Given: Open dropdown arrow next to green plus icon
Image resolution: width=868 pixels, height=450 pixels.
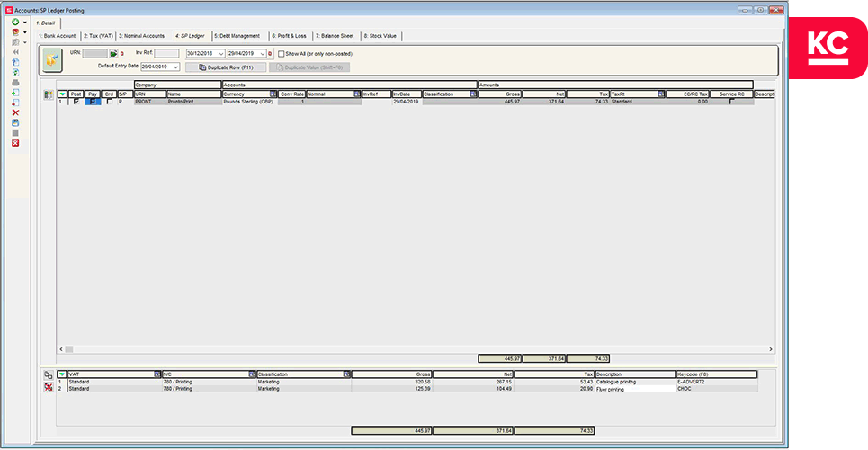Looking at the screenshot, I should [25, 22].
